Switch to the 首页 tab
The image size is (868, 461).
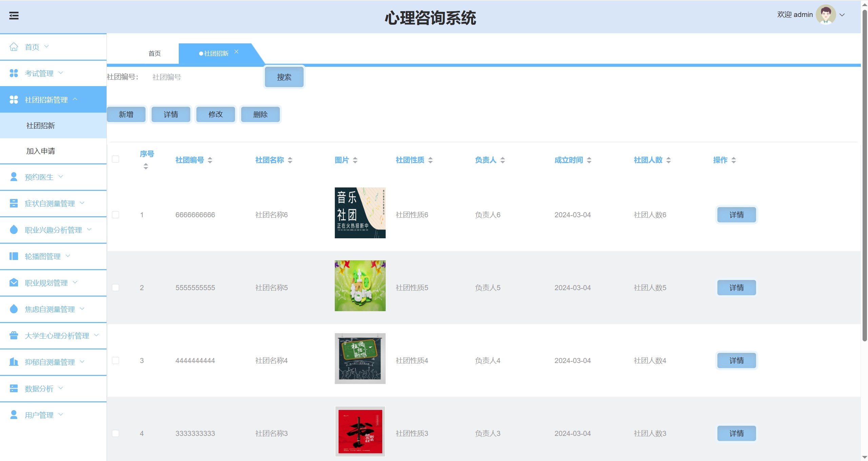pyautogui.click(x=155, y=54)
